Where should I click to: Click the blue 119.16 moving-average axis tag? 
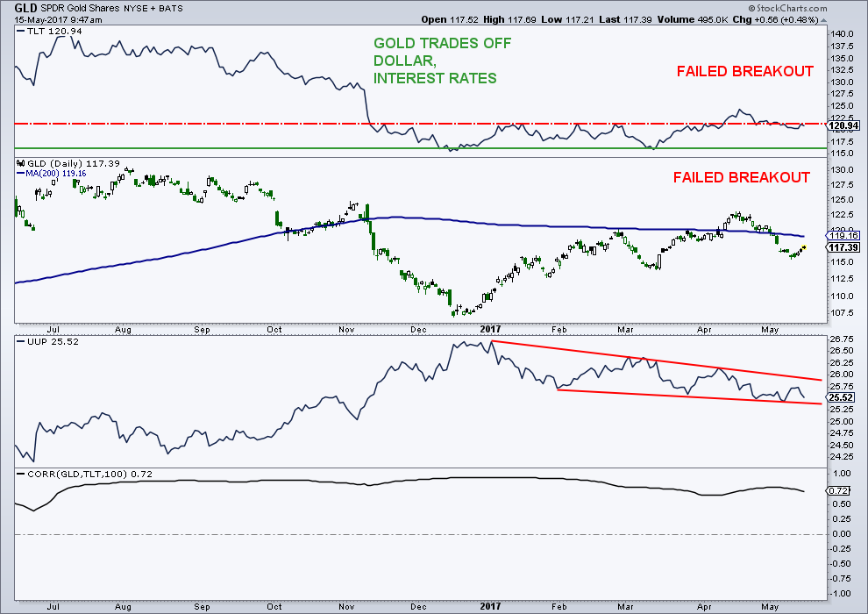point(844,235)
